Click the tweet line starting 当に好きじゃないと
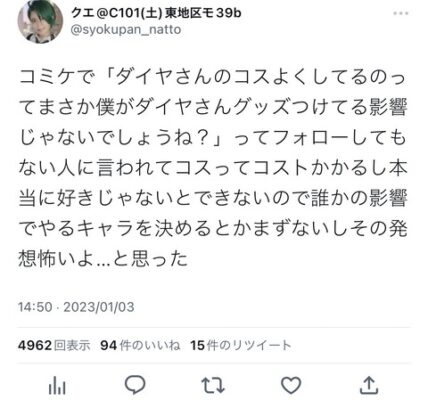The image size is (428, 400). coord(213,198)
